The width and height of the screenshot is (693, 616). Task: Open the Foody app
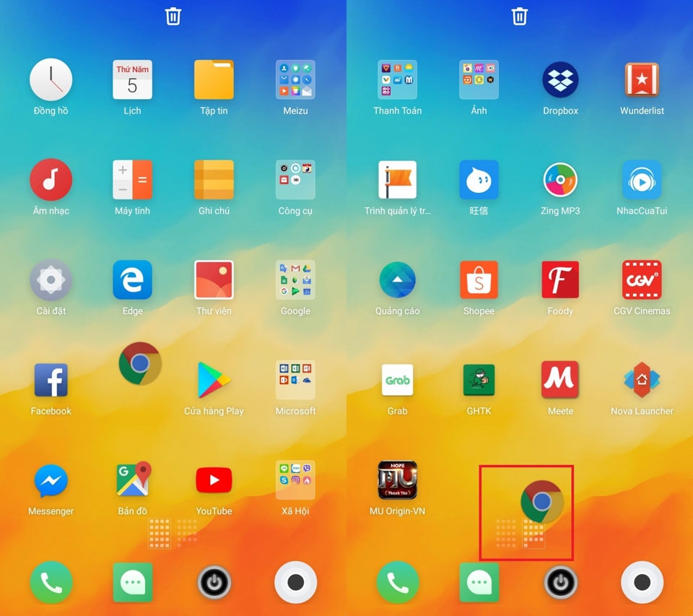tap(560, 280)
